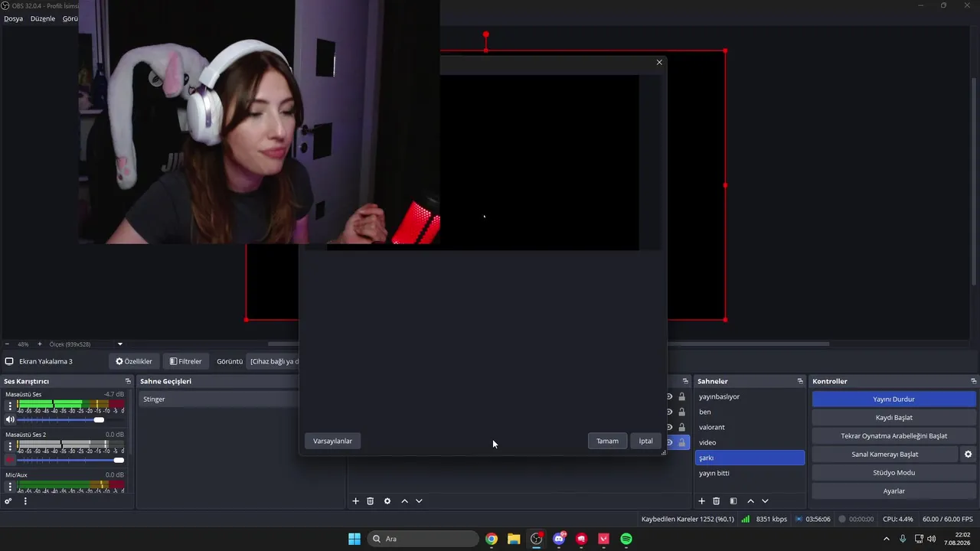This screenshot has width=980, height=551.
Task: Select the valorant scene
Action: [x=750, y=427]
